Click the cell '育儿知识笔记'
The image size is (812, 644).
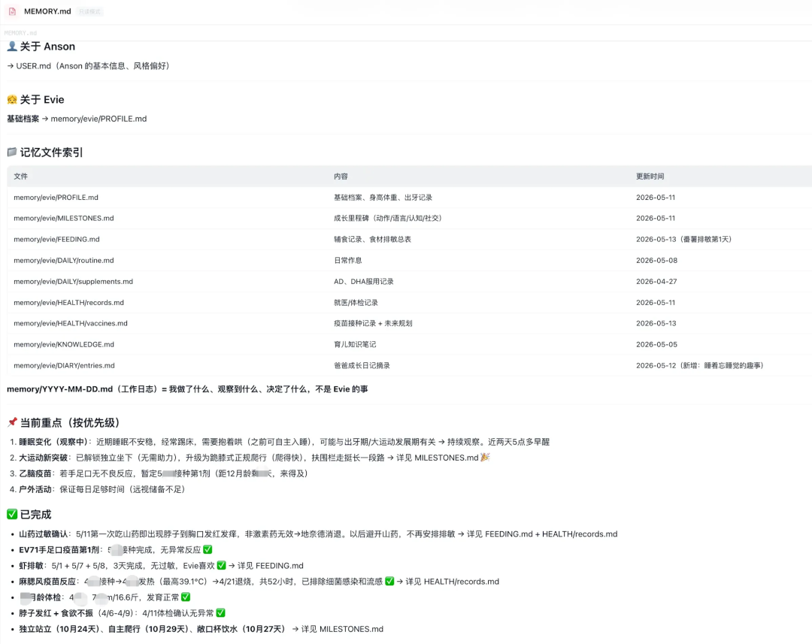click(x=355, y=345)
